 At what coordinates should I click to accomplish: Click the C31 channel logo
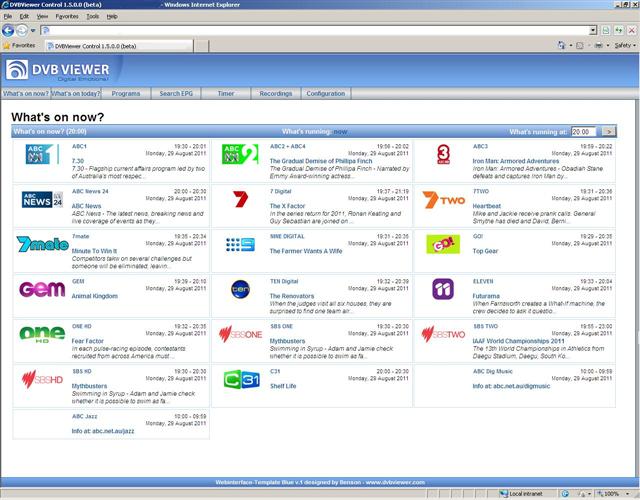pyautogui.click(x=241, y=379)
